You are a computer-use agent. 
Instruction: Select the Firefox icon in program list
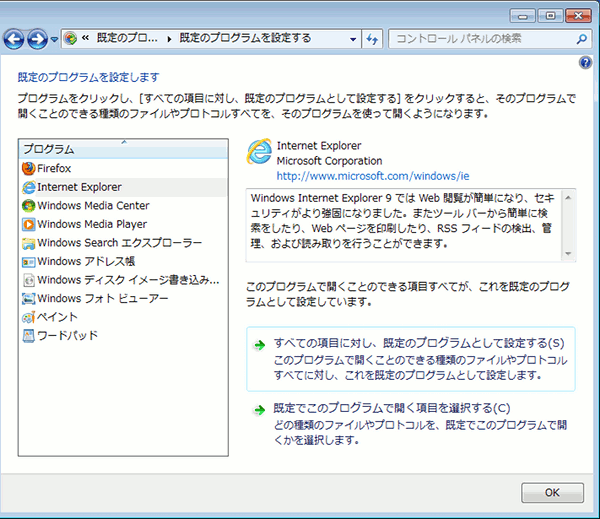28,168
